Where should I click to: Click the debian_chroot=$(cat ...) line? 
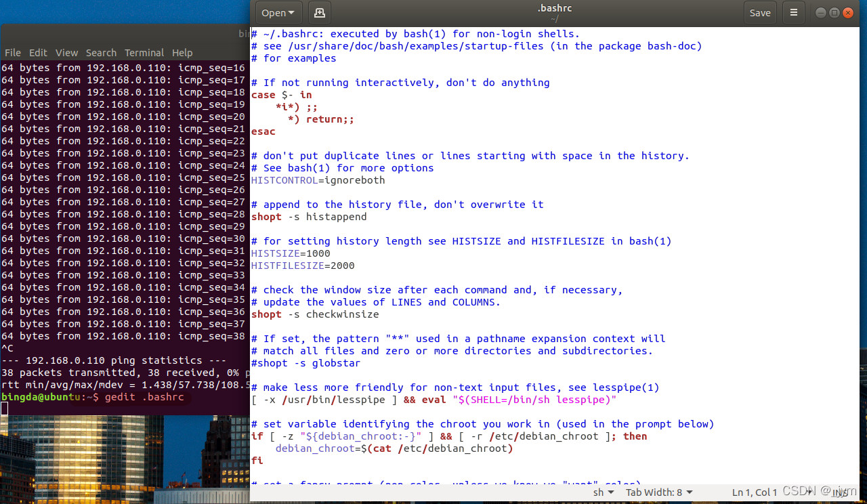(x=394, y=448)
